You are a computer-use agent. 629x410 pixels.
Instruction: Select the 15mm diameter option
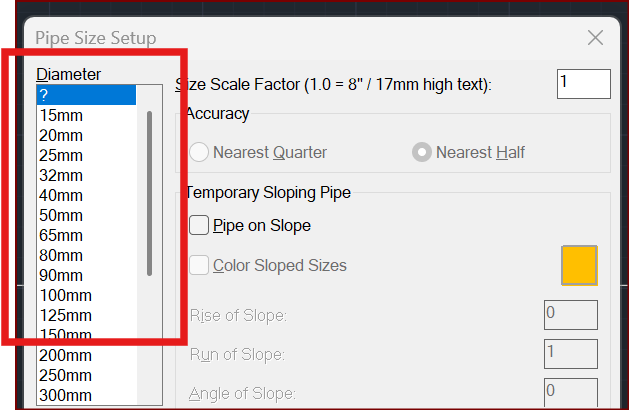tap(61, 115)
